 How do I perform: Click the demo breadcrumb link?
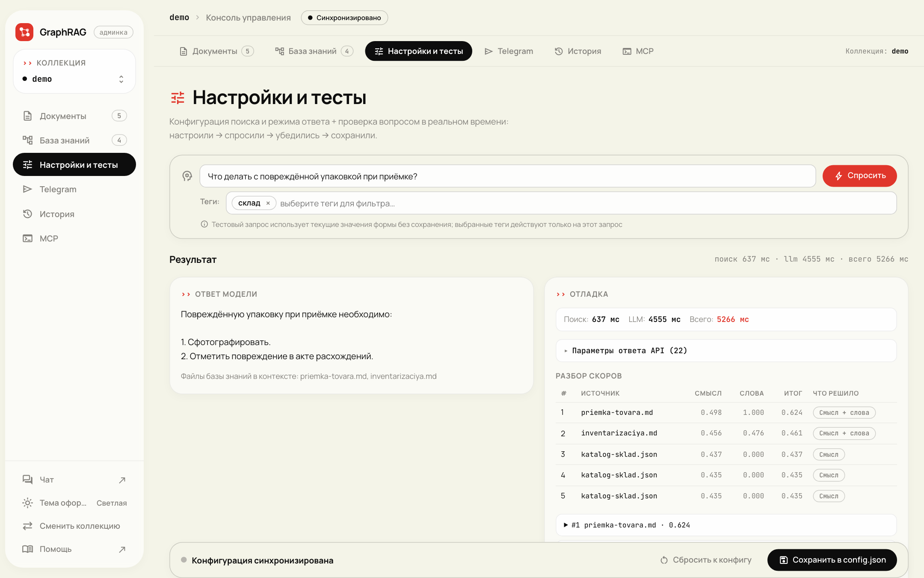click(x=179, y=18)
